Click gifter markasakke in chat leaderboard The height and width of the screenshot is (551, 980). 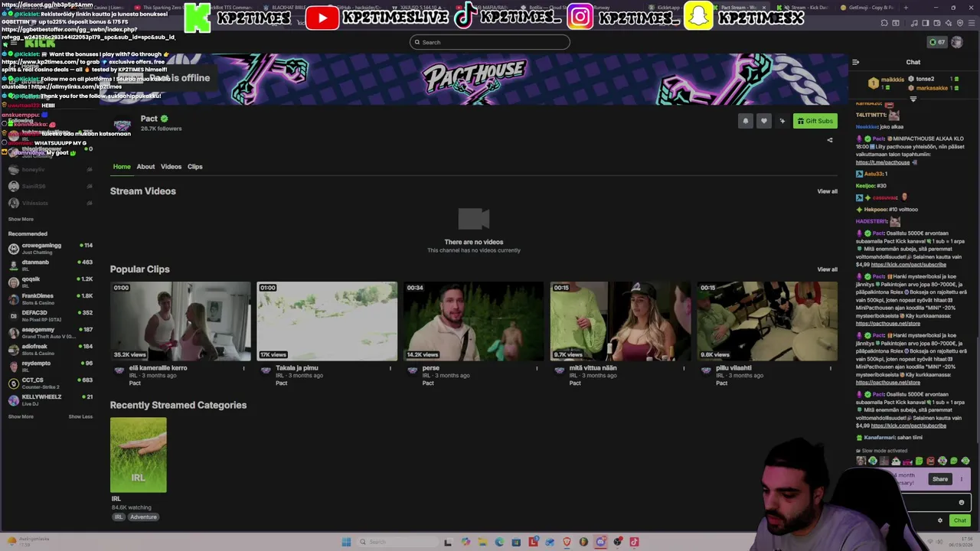click(932, 88)
